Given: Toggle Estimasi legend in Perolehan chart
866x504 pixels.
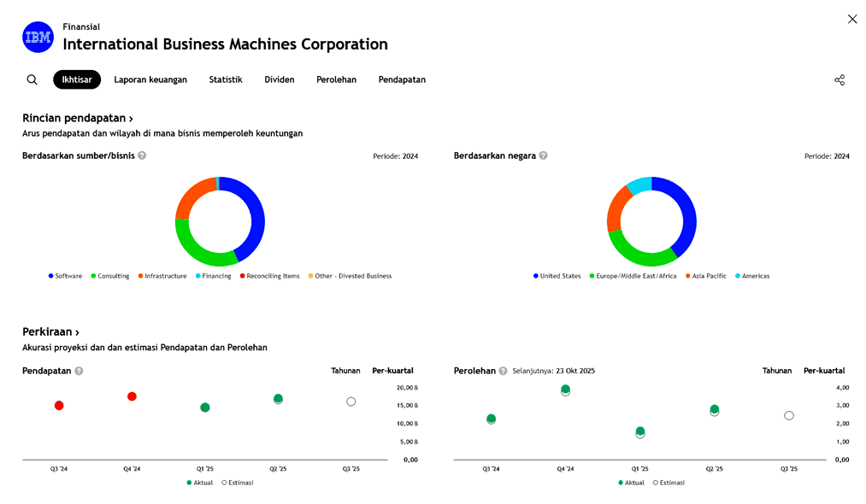Looking at the screenshot, I should coord(668,483).
